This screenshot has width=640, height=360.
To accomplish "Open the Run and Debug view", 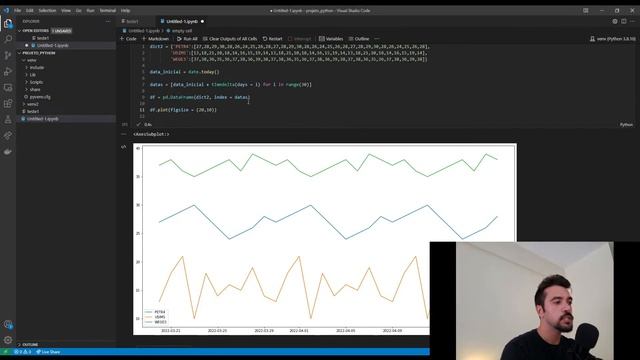I will coord(8,71).
